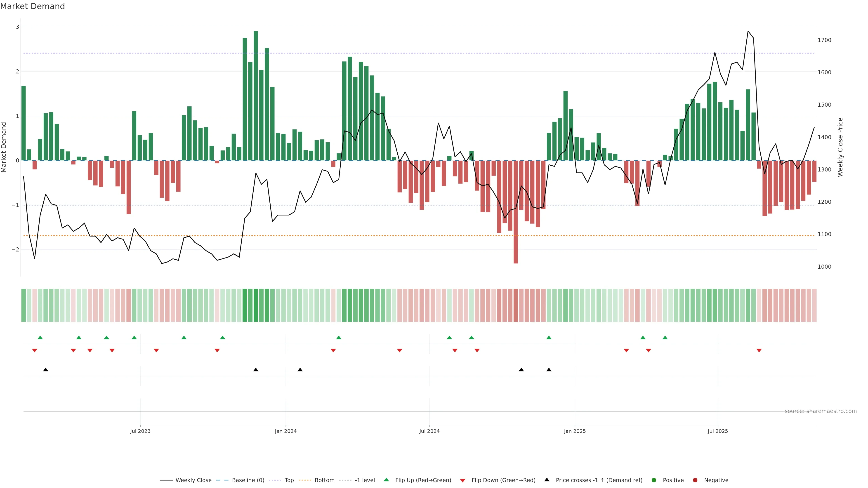
Task: Click the Market Demand chart title
Action: click(32, 6)
